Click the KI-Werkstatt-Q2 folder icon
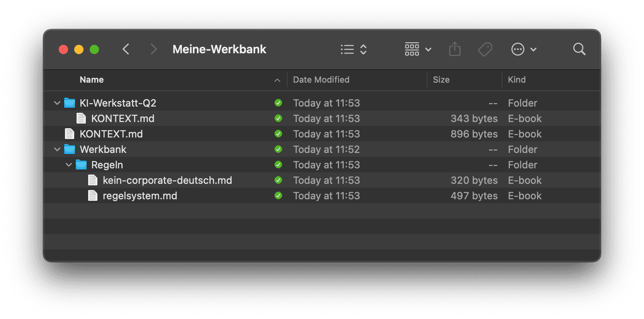644x319 pixels. point(70,103)
